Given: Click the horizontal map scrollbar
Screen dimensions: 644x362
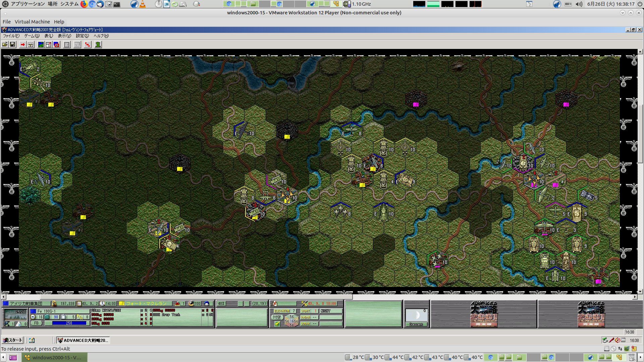Looking at the screenshot, I should (x=196, y=297).
